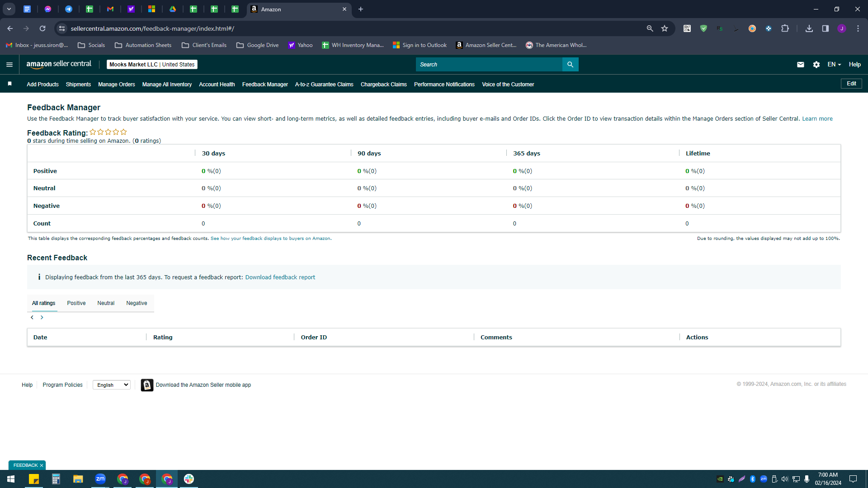Image resolution: width=868 pixels, height=488 pixels.
Task: Switch to the pinned Google Drive tab
Action: tap(173, 9)
